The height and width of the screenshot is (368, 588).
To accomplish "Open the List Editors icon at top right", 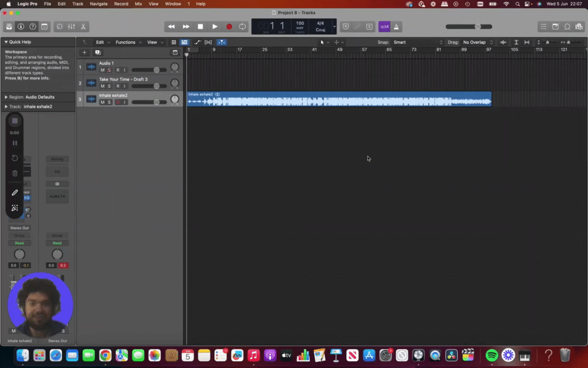I will [543, 26].
